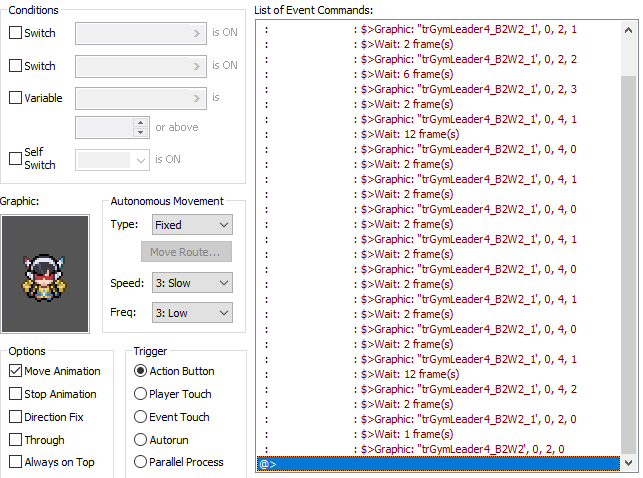
Task: Select the empty @> command line
Action: (x=438, y=464)
